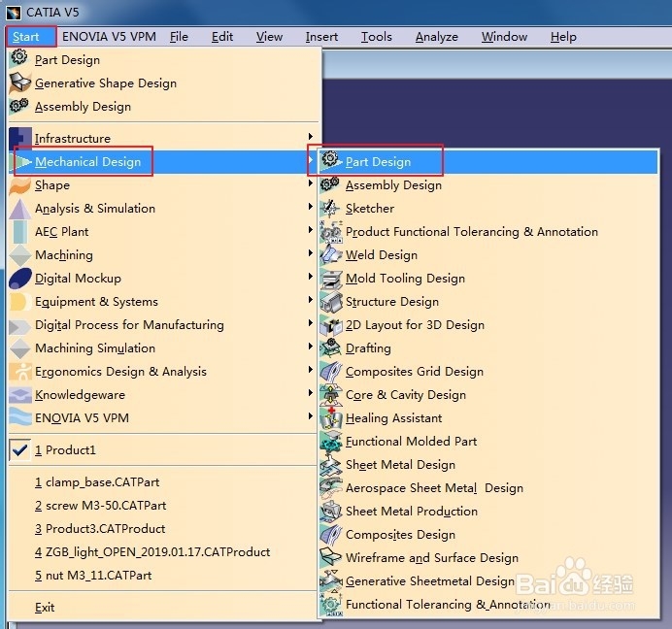
Task: Expand the Equipment & Systems submenu arrow
Action: click(x=311, y=299)
